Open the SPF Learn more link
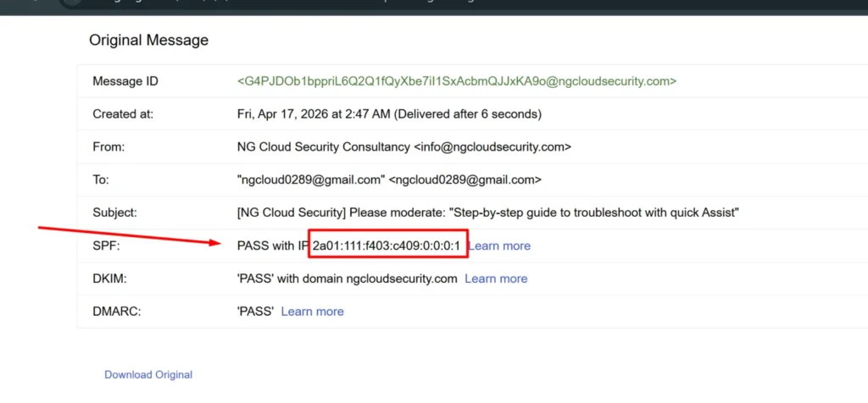868x403 pixels. [499, 246]
